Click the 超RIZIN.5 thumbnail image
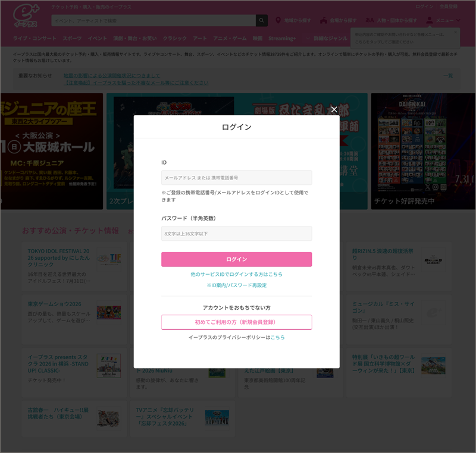 point(433,260)
